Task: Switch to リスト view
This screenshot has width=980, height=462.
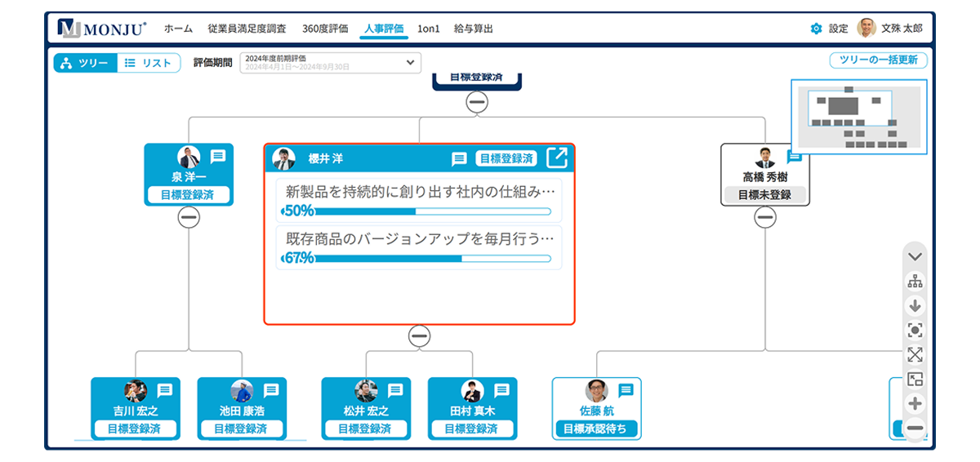Action: (149, 63)
